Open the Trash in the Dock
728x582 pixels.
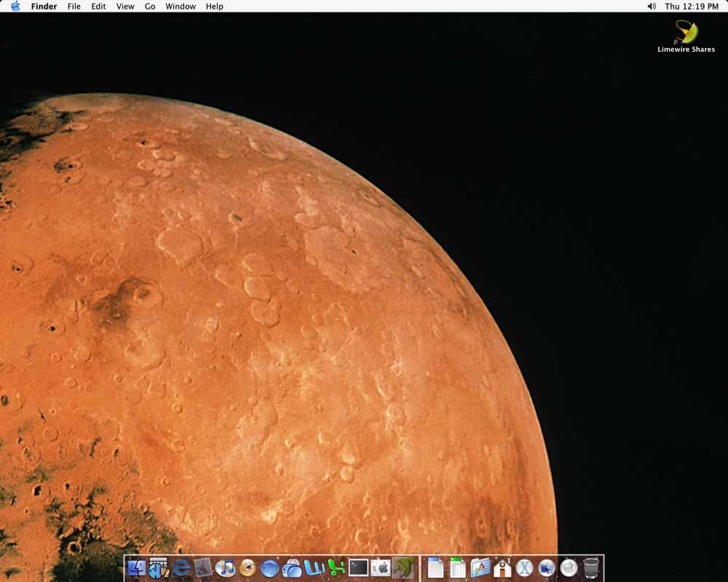tap(591, 568)
